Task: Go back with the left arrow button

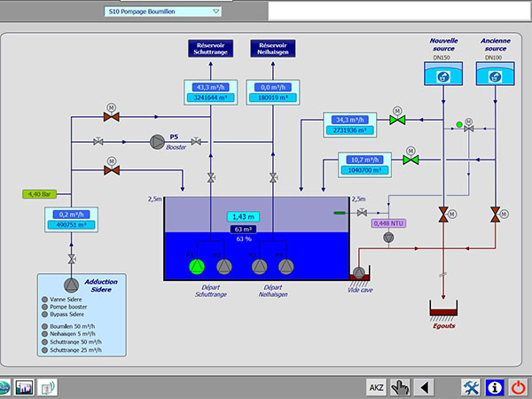Action: pos(424,387)
